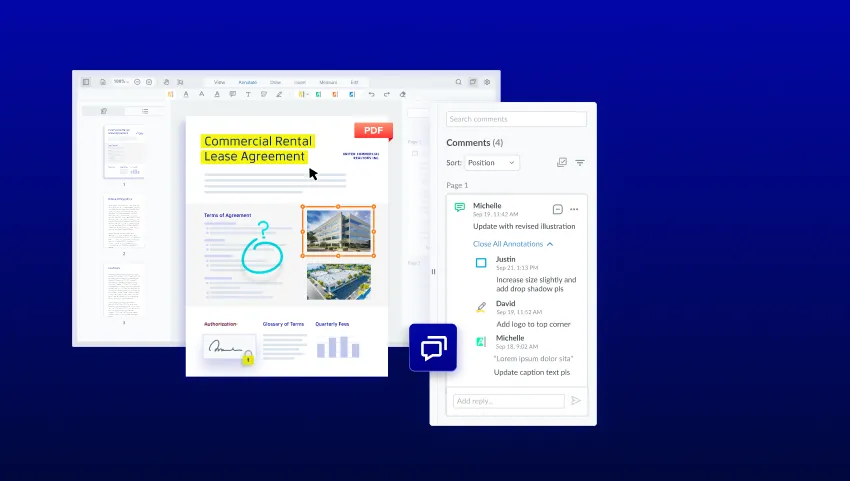Collapse the Close All Annotations link
The image size is (850, 481).
[x=513, y=244]
